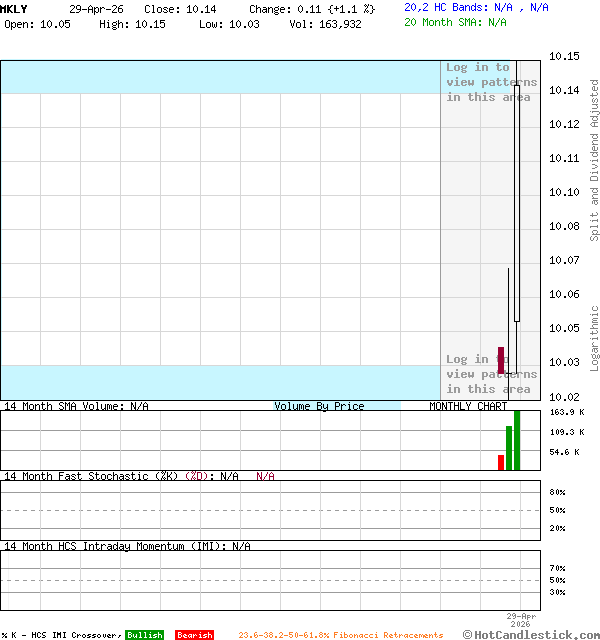Click the tallest green volume bar
600x640 pixels.
coord(517,440)
